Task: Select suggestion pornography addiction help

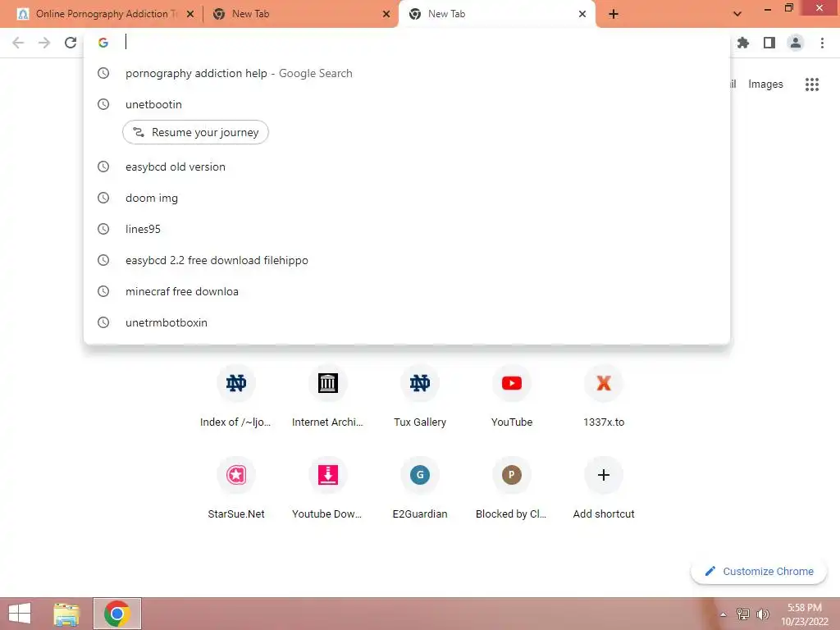Action: pos(407,73)
